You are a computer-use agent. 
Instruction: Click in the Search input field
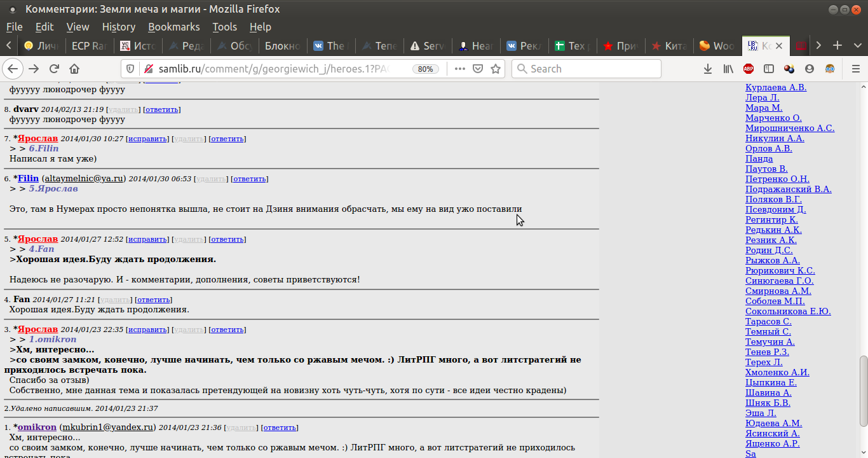coord(591,69)
